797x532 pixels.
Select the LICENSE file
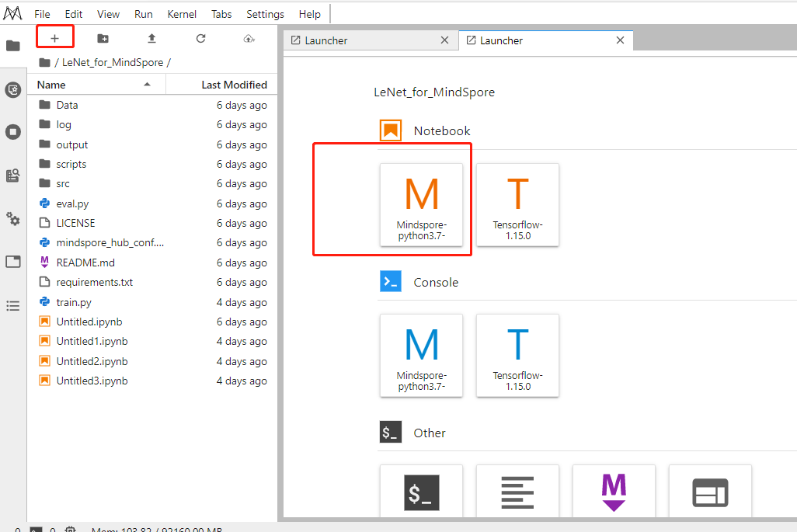[x=152, y=223]
